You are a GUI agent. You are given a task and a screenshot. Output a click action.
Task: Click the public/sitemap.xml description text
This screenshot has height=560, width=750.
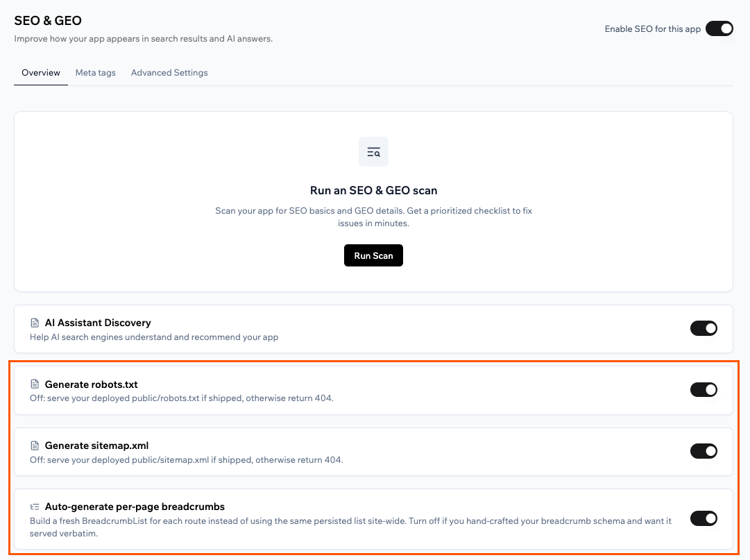187,460
